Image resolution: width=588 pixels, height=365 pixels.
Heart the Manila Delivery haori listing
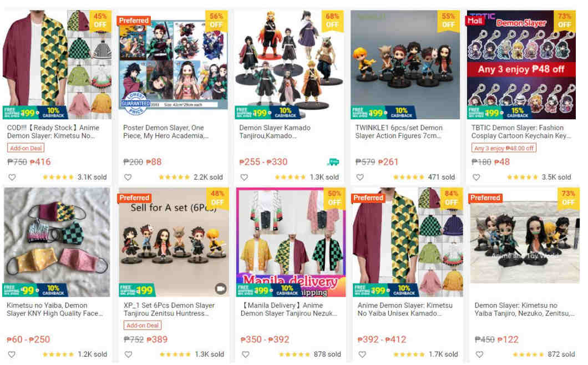click(x=246, y=354)
